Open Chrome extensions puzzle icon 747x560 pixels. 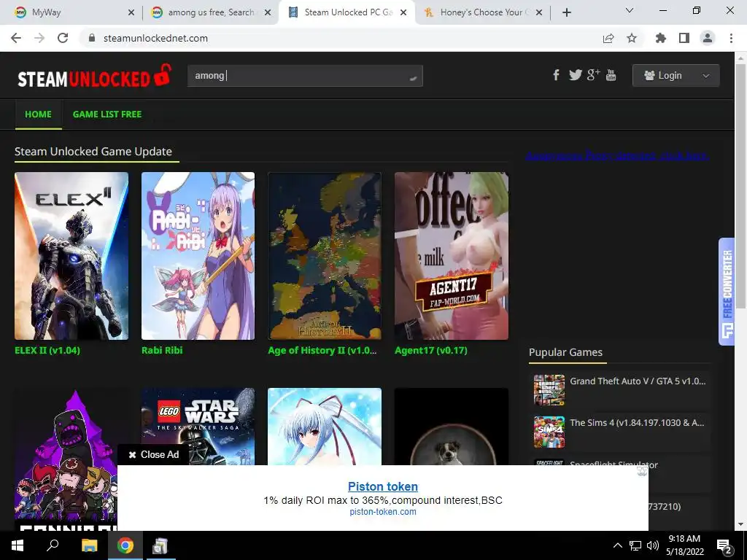coord(661,38)
